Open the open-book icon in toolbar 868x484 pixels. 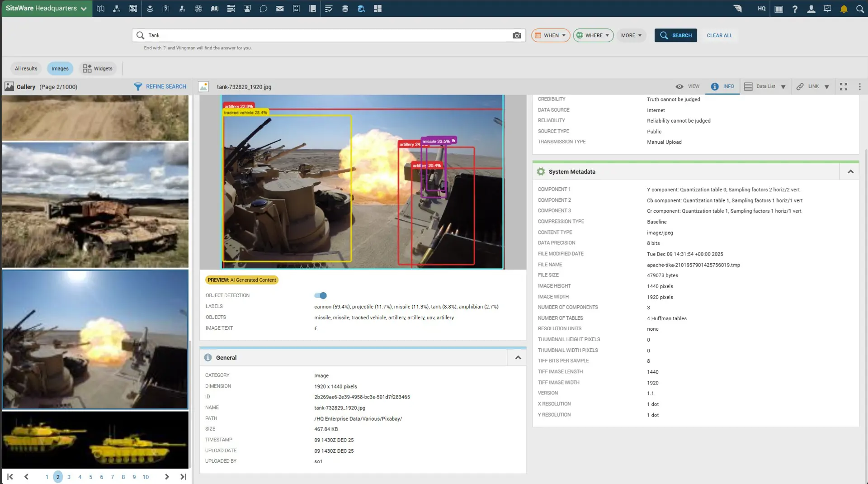pos(215,9)
